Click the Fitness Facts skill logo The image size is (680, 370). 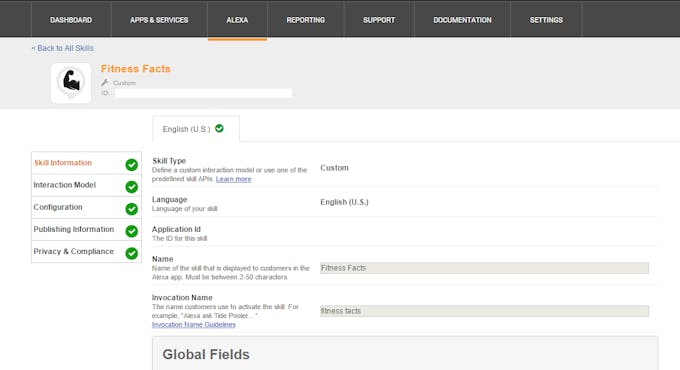[71, 82]
